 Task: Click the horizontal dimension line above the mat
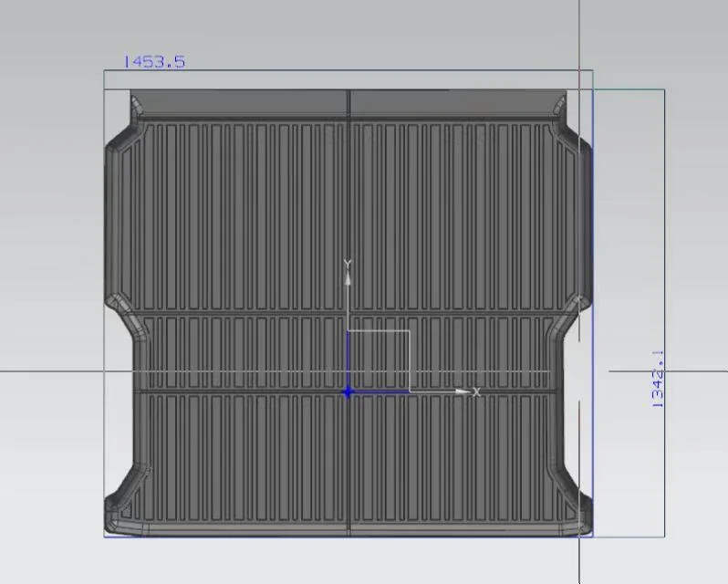[348, 70]
